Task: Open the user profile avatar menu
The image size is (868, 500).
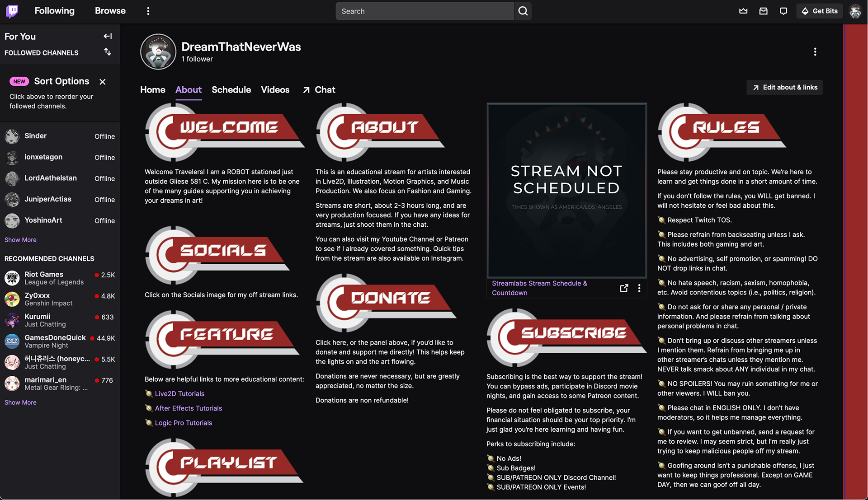Action: coord(855,11)
